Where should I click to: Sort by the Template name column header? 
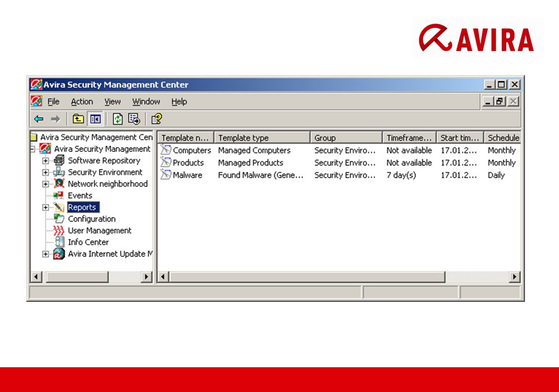(186, 138)
